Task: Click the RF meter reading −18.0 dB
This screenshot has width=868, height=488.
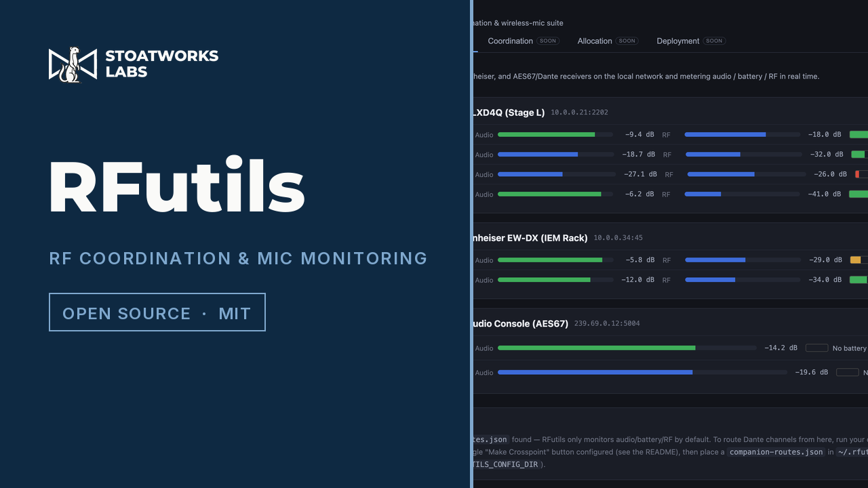Action: (x=742, y=134)
